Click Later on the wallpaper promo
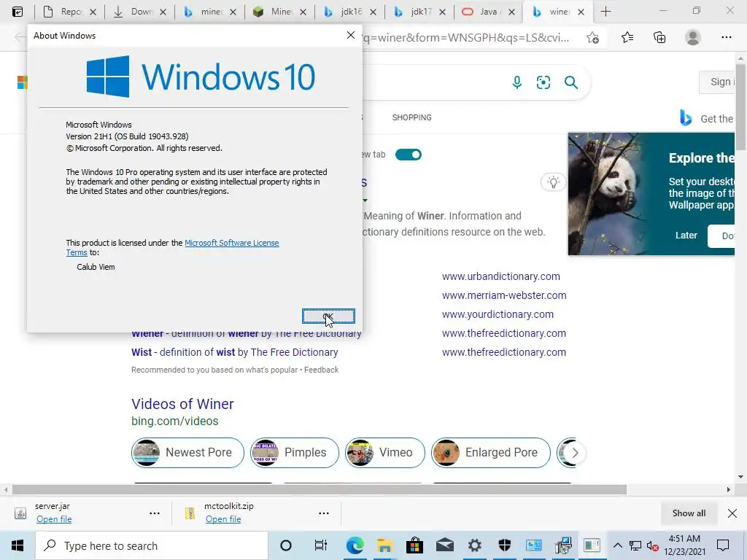Screen dimensions: 747x560 (686, 236)
